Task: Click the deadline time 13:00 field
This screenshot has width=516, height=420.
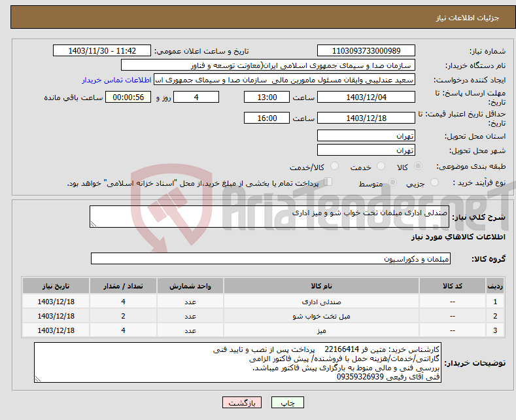Action: point(267,97)
